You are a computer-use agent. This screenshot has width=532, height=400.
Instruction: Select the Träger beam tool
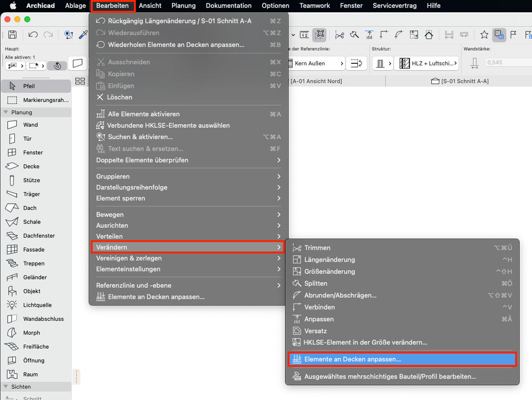tap(36, 194)
